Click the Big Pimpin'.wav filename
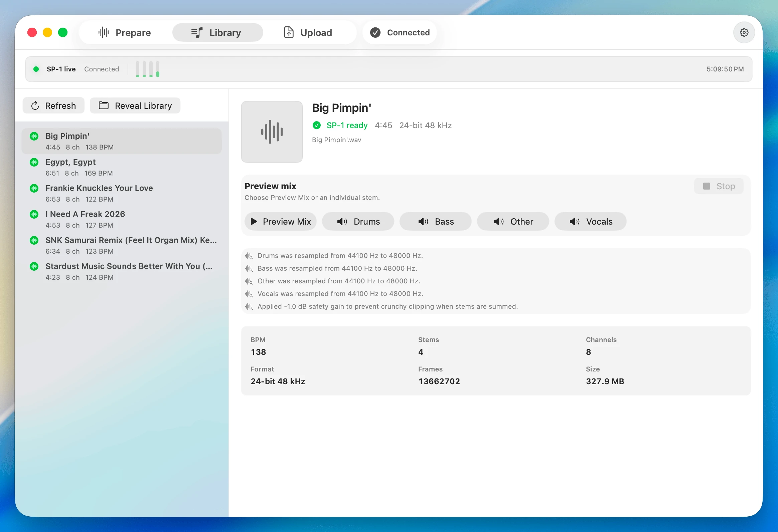Viewport: 778px width, 532px height. point(336,140)
